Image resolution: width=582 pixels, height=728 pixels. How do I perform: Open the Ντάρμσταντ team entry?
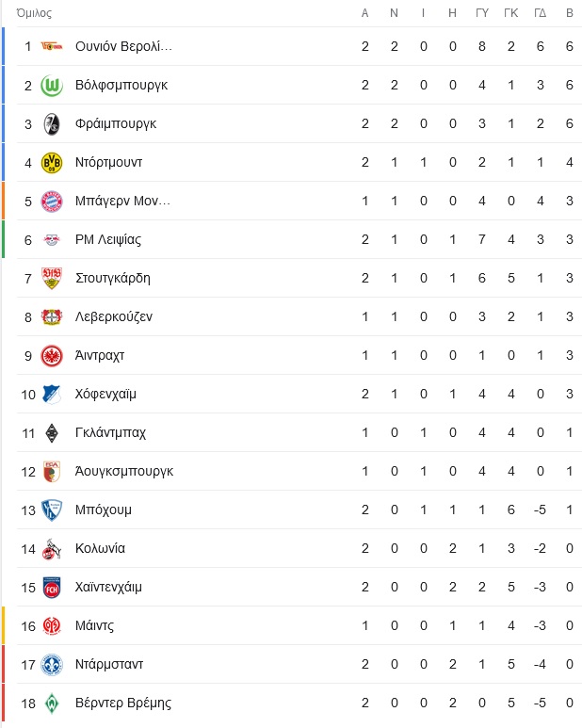click(299, 664)
